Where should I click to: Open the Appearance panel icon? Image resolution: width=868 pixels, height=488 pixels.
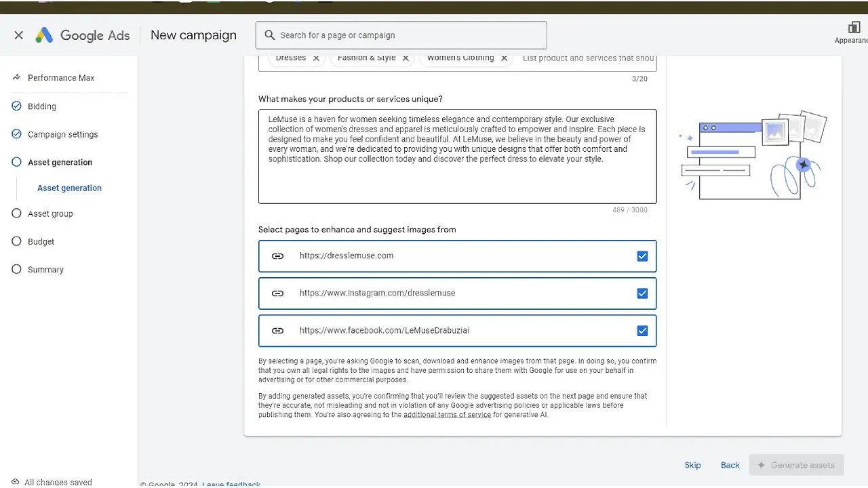[x=854, y=28]
